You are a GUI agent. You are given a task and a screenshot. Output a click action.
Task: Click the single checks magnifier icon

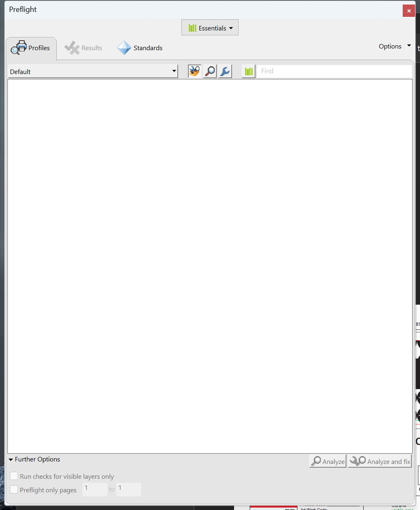[x=209, y=71]
